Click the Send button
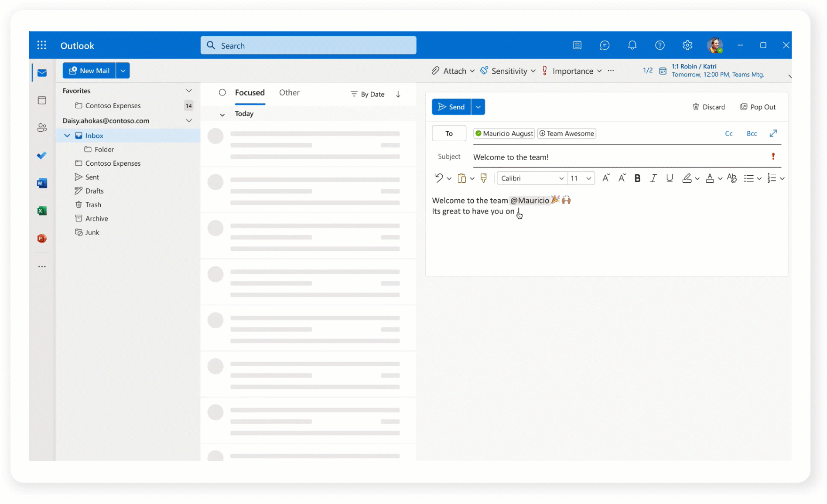Image resolution: width=827 pixels, height=504 pixels. (451, 107)
